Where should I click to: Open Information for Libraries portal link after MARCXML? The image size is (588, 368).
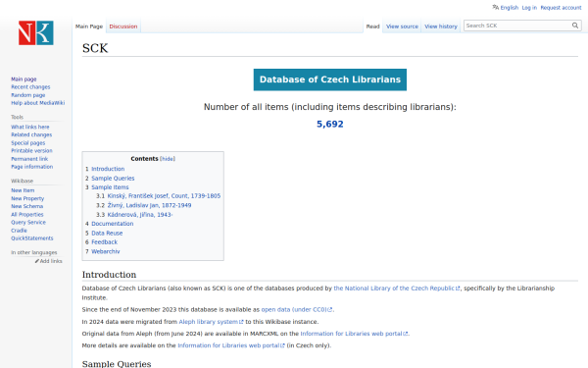354,334
